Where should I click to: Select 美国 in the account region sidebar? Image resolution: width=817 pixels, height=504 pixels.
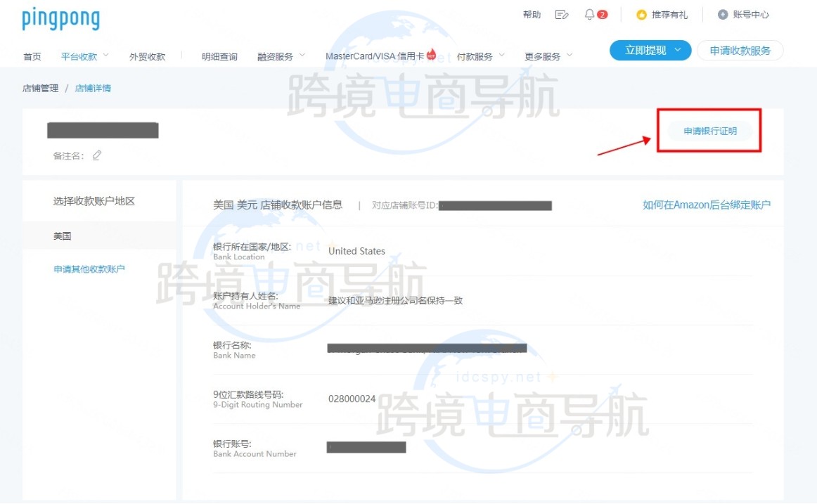[x=62, y=235]
